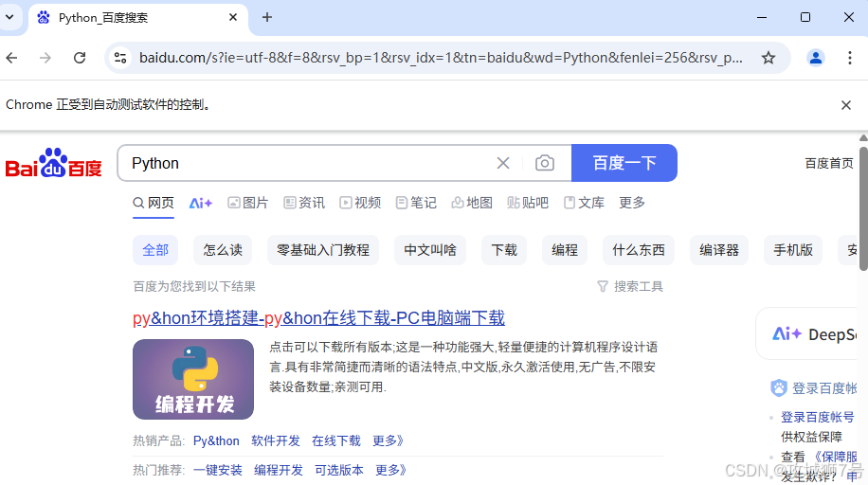The width and height of the screenshot is (868, 485).
Task: Select the 下载 suggestion chip
Action: 504,250
